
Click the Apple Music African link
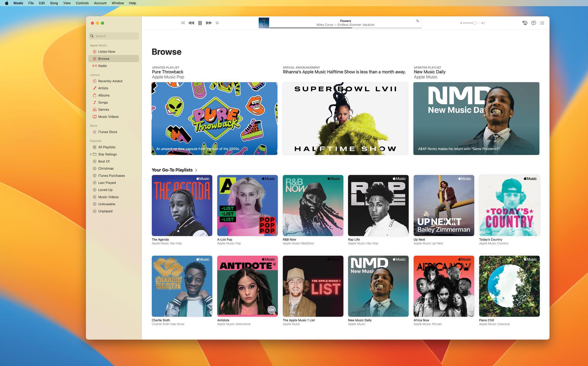[427, 324]
